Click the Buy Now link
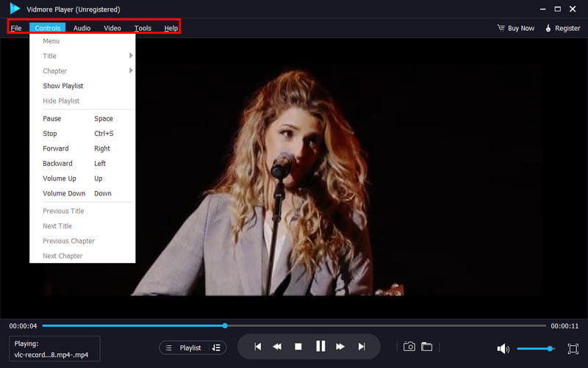 tap(516, 28)
